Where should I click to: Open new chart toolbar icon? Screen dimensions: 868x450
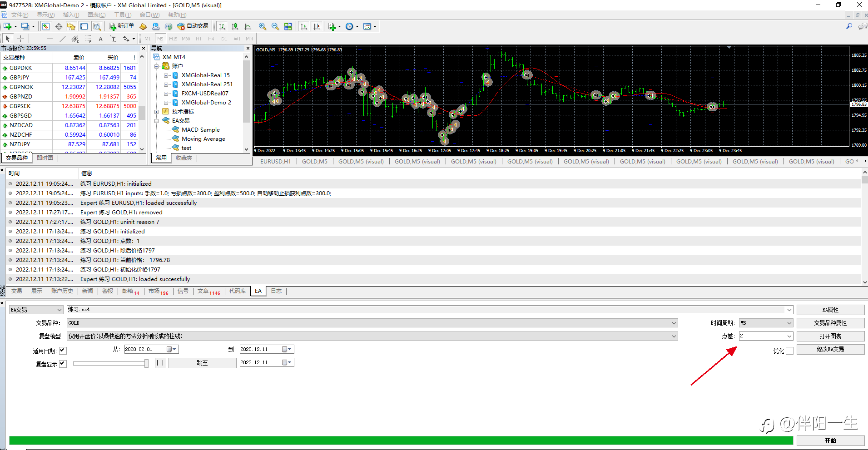click(x=8, y=26)
